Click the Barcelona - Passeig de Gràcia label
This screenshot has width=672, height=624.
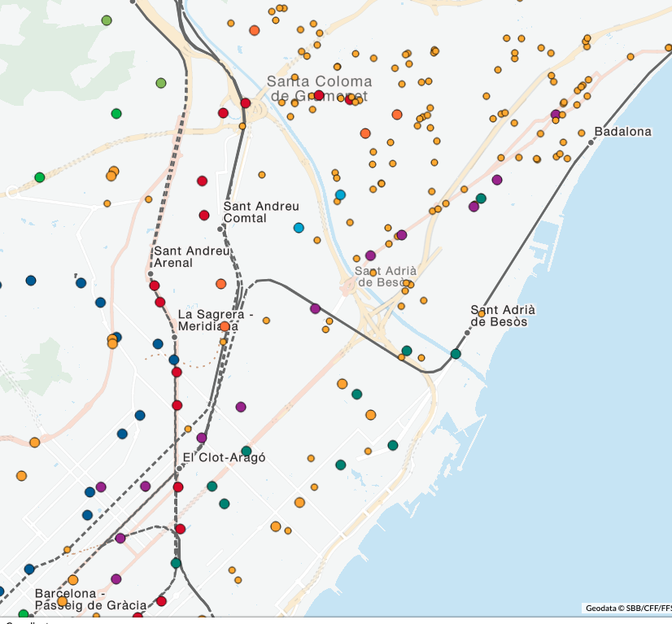90,600
